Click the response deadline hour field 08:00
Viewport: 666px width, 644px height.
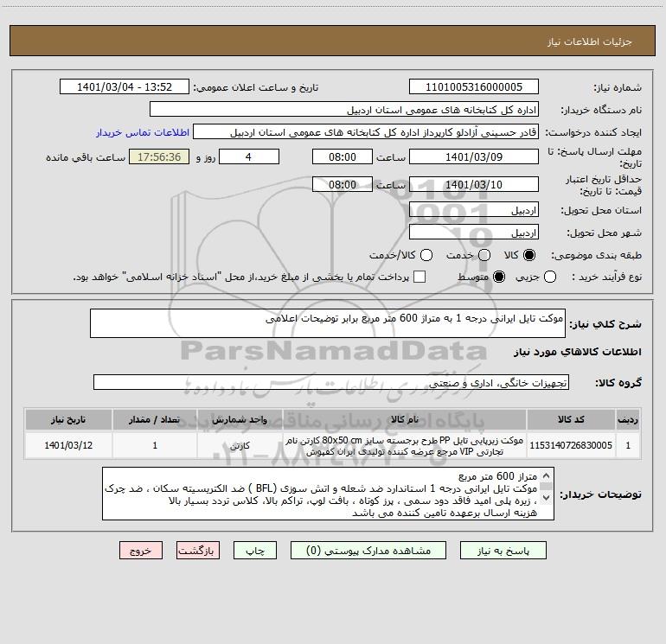pos(343,156)
